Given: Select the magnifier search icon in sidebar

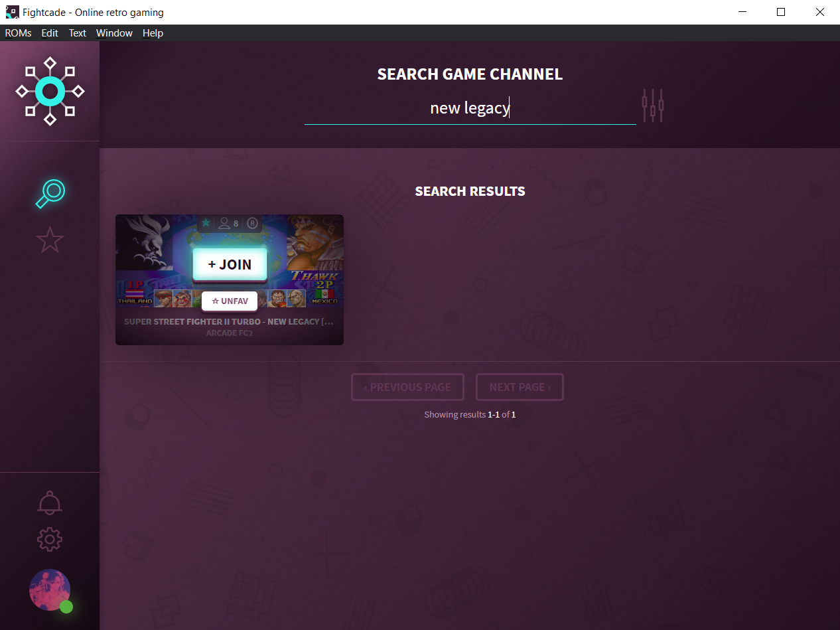Looking at the screenshot, I should [50, 194].
